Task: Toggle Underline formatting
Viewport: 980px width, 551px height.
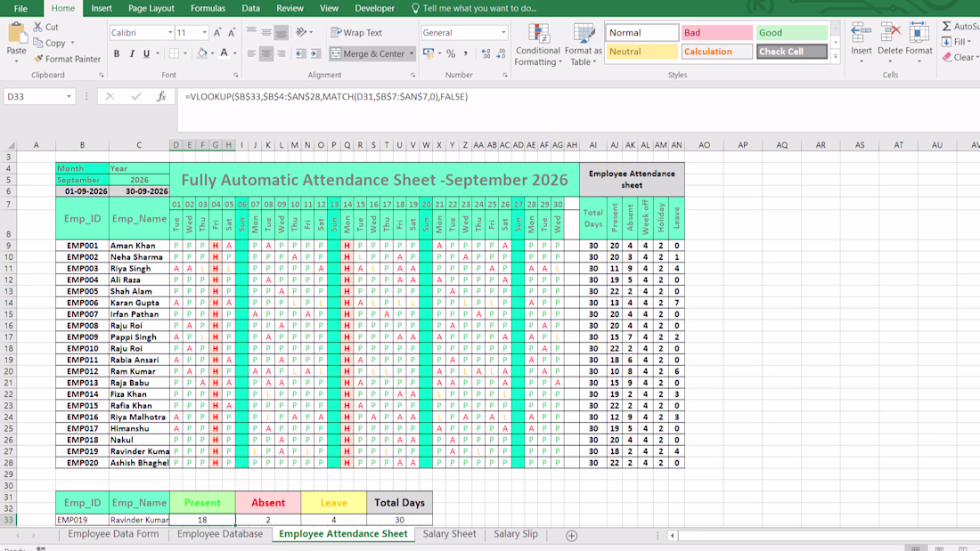Action: point(147,53)
